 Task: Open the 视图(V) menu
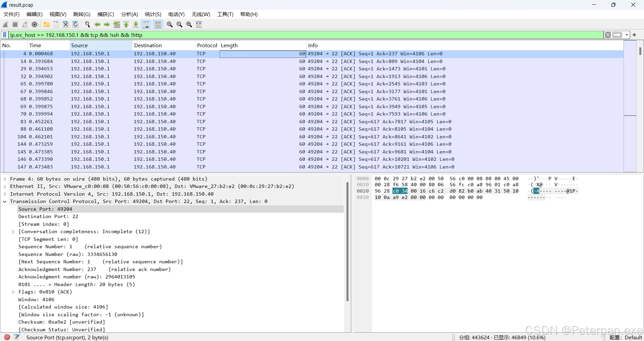tap(58, 14)
